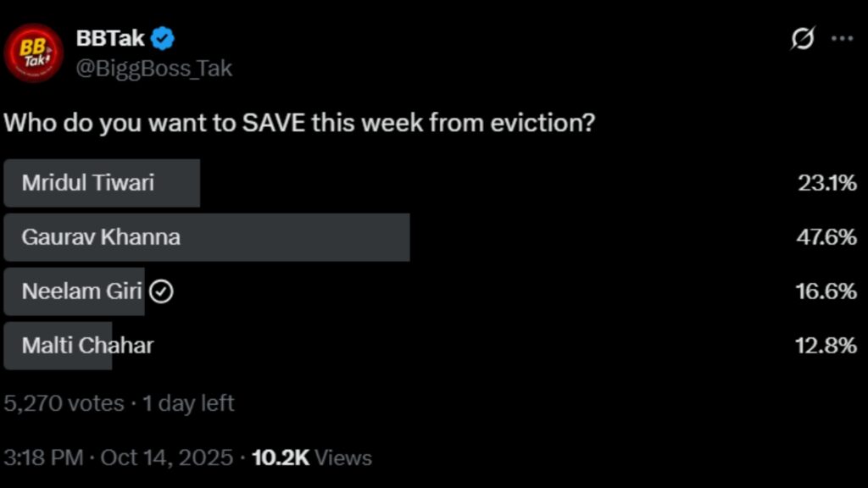868x488 pixels.
Task: Click the "1 day left" poll timer
Action: pos(188,403)
